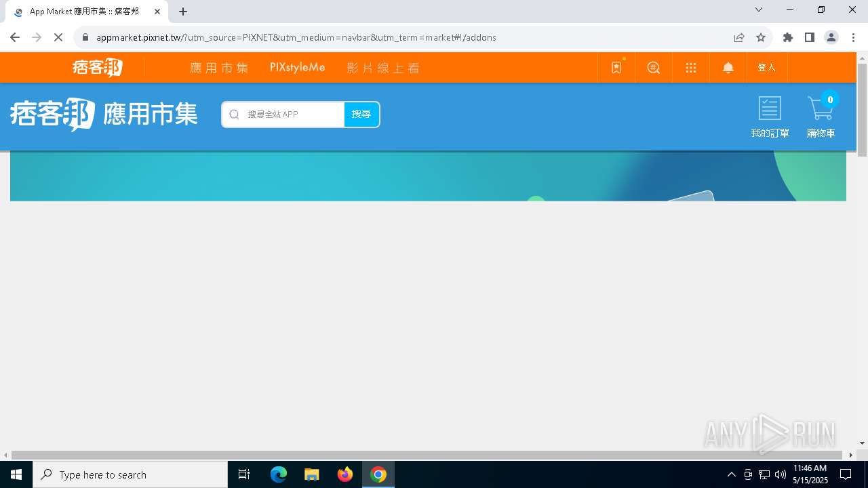Launch Microsoft Edge from taskbar
Image resolution: width=868 pixels, height=488 pixels.
[279, 474]
